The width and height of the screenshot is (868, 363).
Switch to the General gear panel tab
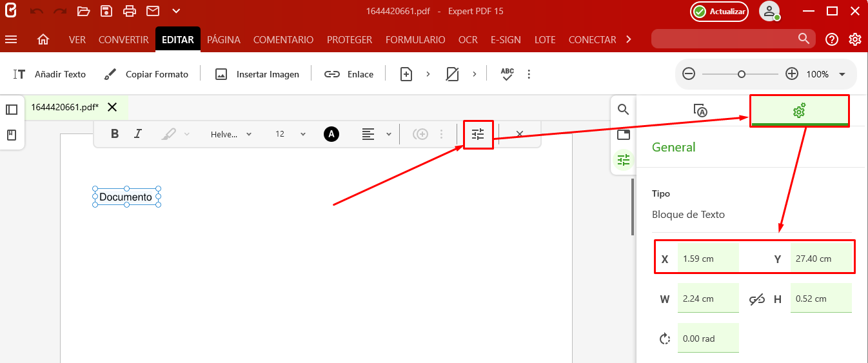pos(799,111)
